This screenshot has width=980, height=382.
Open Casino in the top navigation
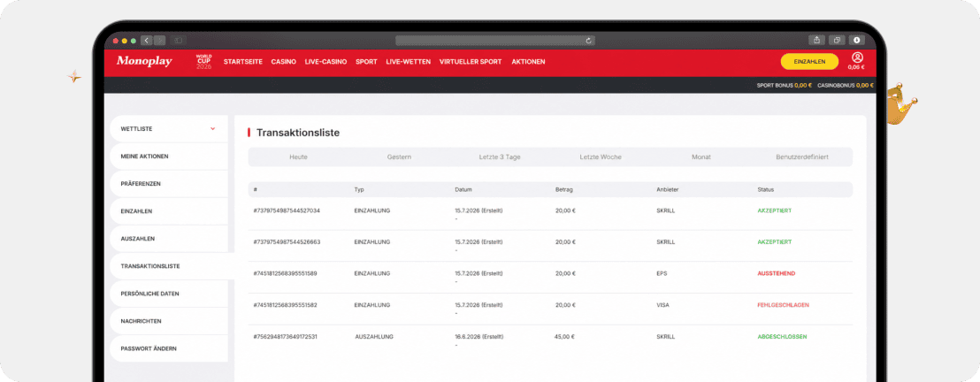tap(284, 62)
